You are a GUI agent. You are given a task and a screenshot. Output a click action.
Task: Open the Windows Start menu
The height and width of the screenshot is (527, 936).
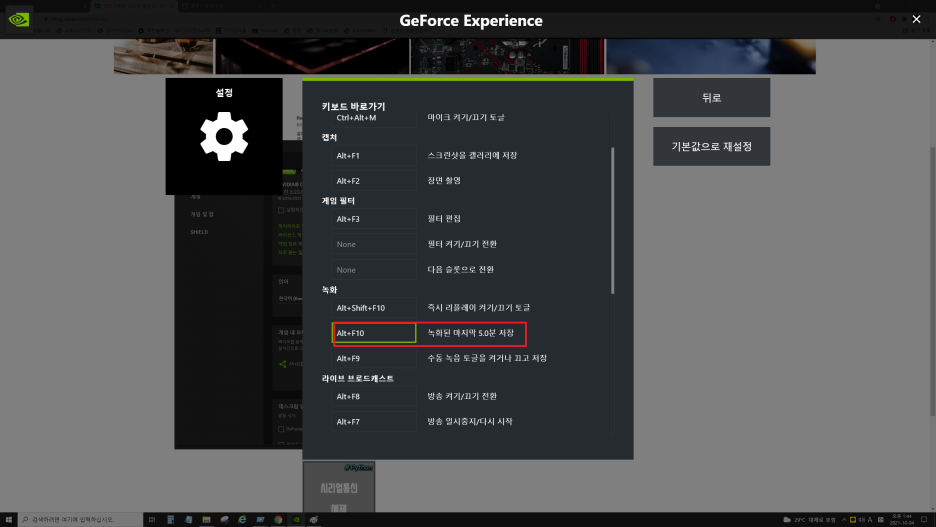(x=8, y=519)
